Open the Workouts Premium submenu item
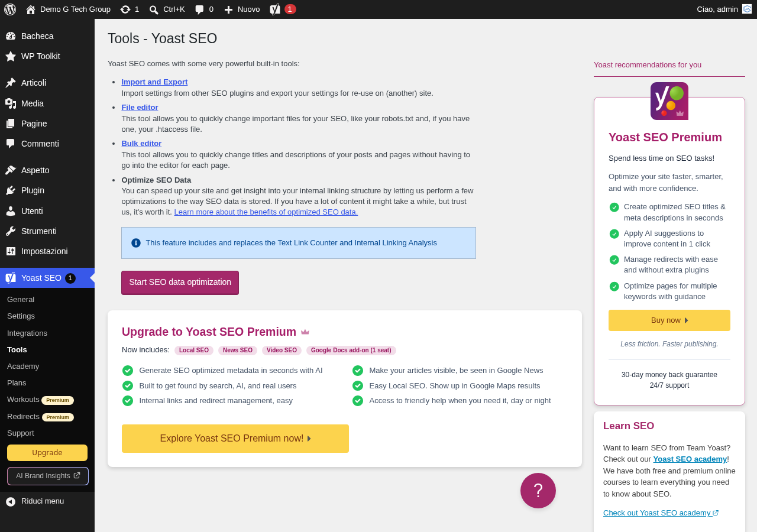Screen dimensions: 757x532 pyautogui.click(x=40, y=400)
